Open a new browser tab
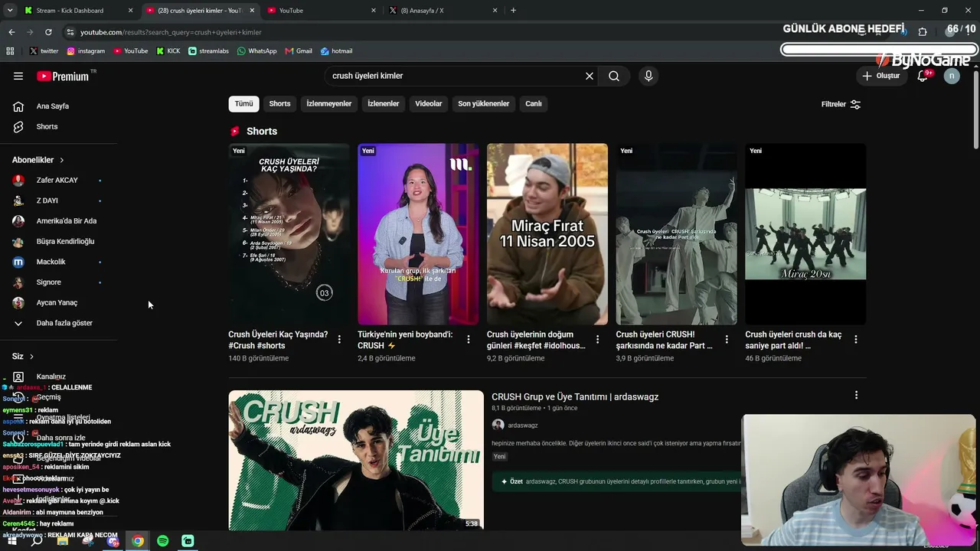The height and width of the screenshot is (551, 980). (x=513, y=11)
